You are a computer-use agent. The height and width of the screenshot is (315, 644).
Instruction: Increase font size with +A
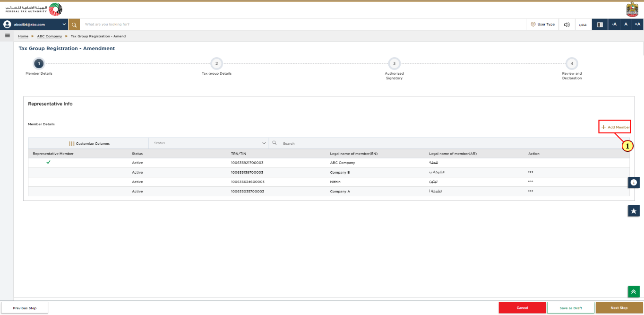tap(637, 24)
